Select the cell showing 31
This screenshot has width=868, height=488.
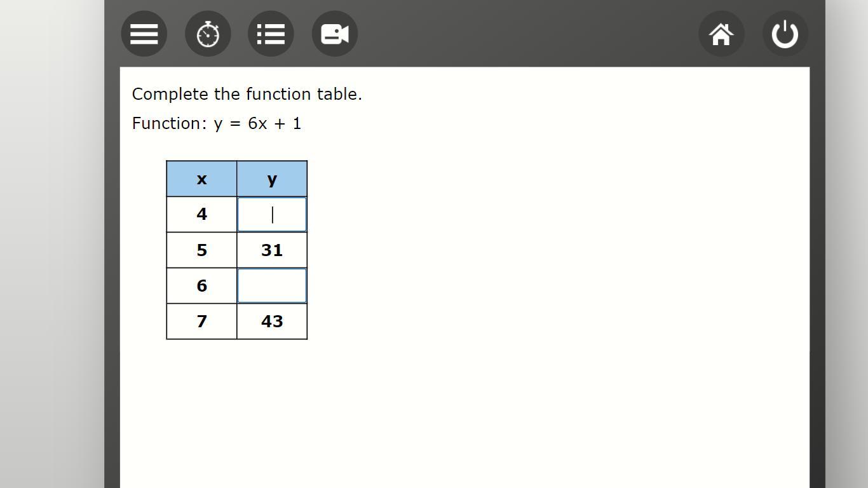tap(272, 250)
